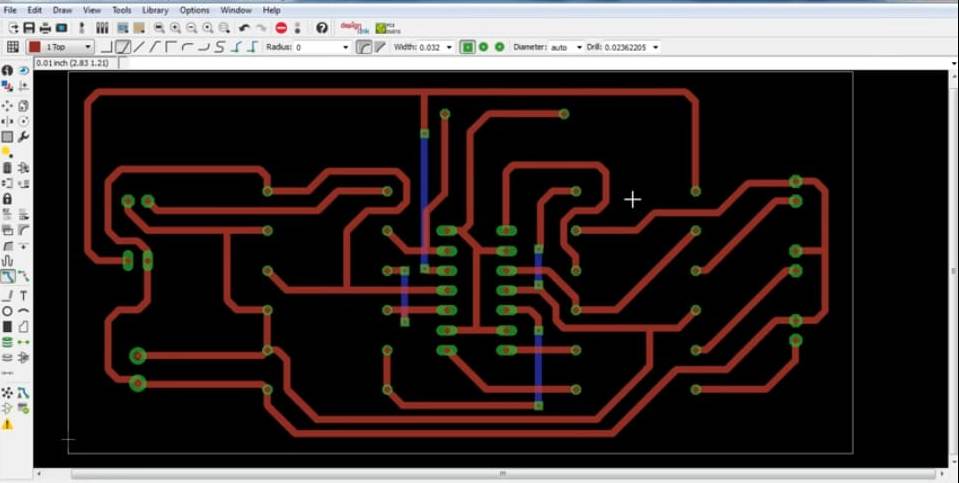Select the Lock padlock tool
959x483 pixels.
[x=7, y=199]
